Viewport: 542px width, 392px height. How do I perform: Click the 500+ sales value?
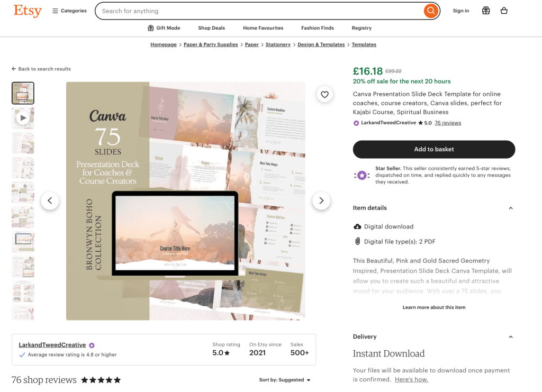pyautogui.click(x=300, y=353)
